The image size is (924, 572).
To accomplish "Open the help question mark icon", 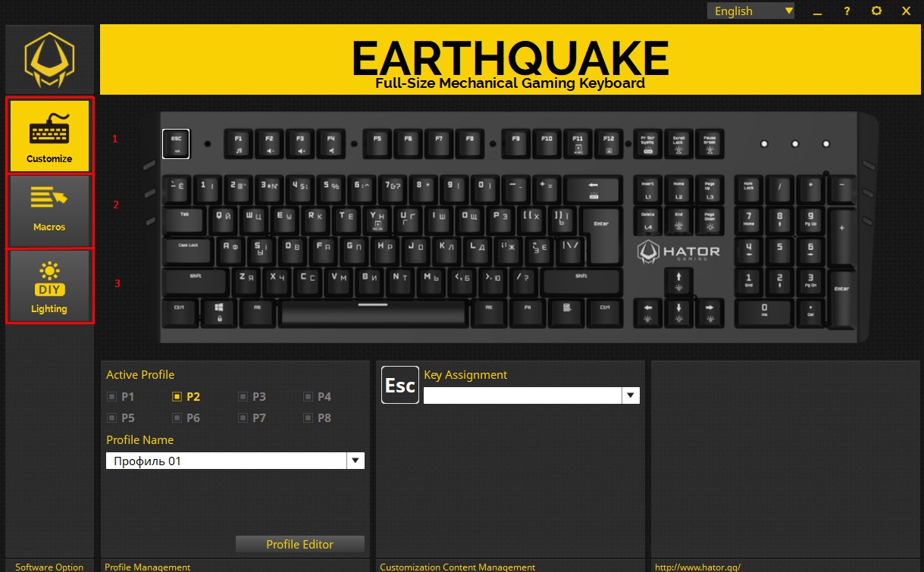I will pyautogui.click(x=847, y=11).
